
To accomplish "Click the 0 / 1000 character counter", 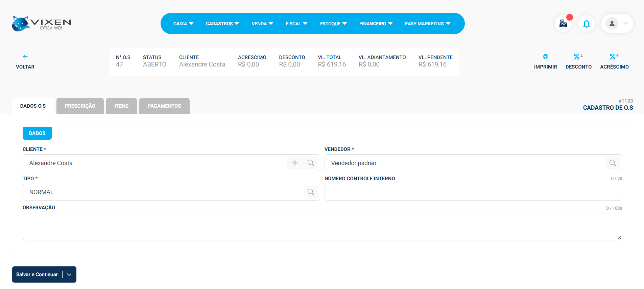I will pos(614,208).
